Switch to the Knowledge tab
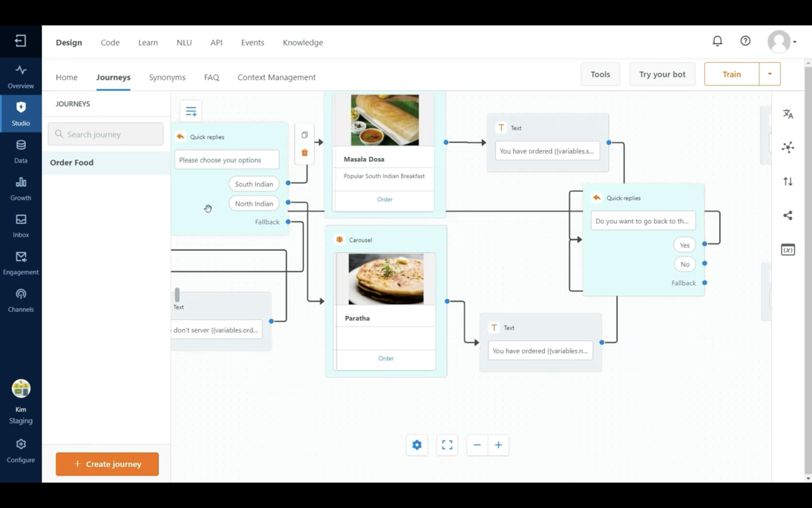The height and width of the screenshot is (508, 812). click(x=303, y=43)
